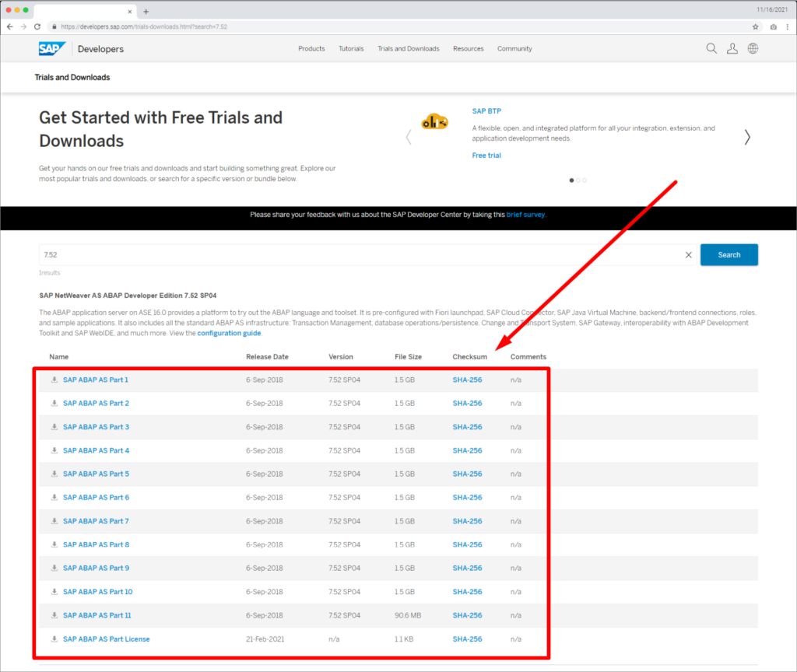This screenshot has width=797, height=672.
Task: Click download icon for Part License row
Action: 54,639
